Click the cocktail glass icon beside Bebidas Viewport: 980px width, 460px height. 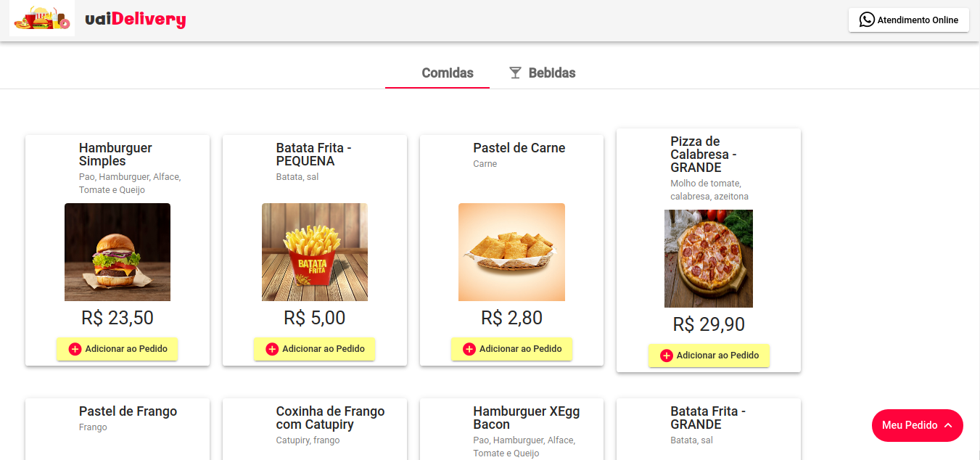tap(515, 73)
